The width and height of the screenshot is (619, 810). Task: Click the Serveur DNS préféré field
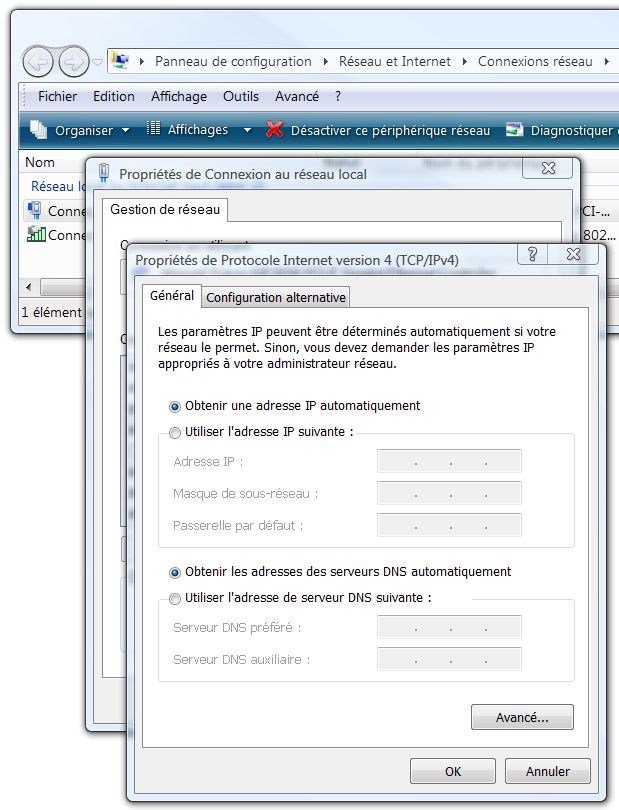449,627
